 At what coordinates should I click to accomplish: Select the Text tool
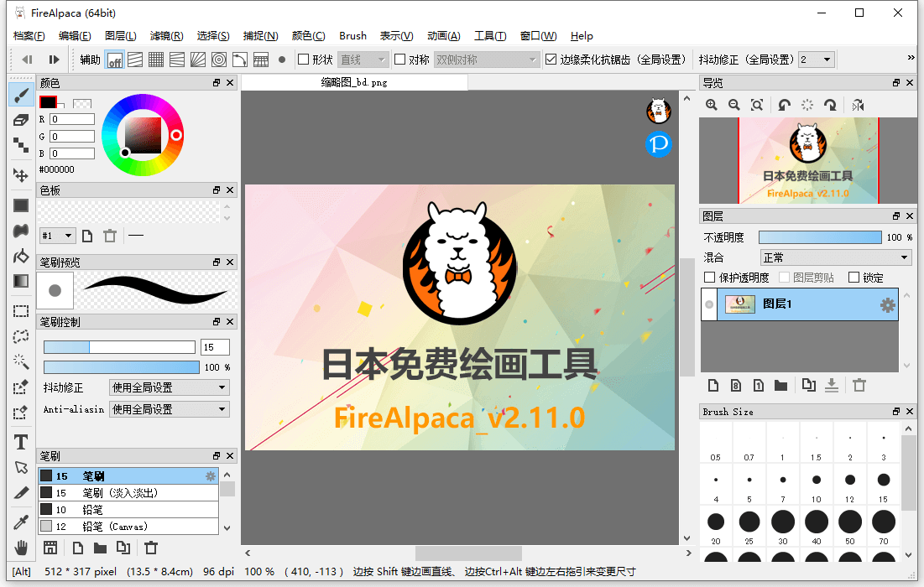click(21, 442)
